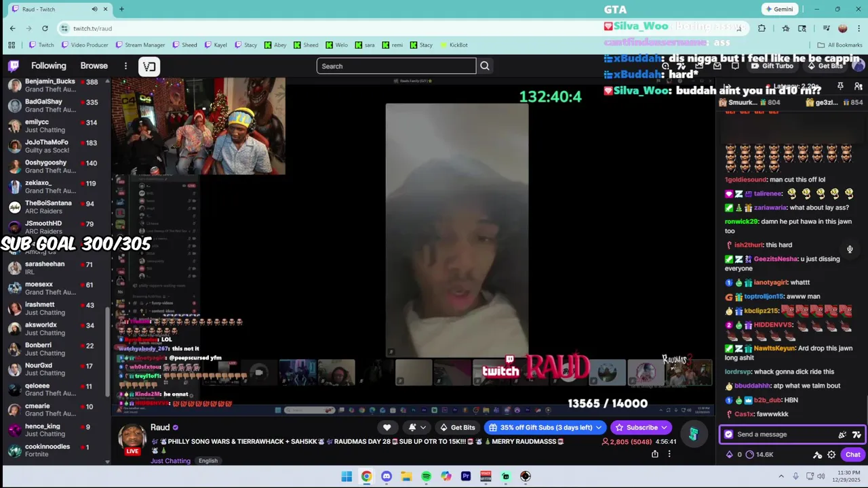Click the Chat send button
The image size is (868, 488).
click(x=852, y=455)
